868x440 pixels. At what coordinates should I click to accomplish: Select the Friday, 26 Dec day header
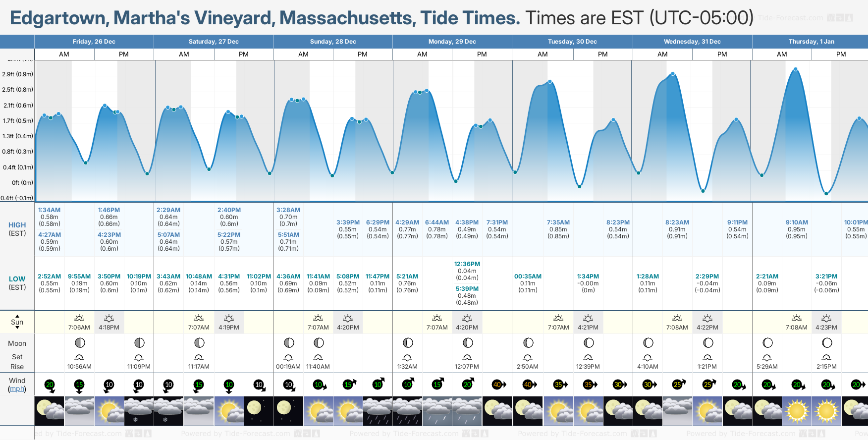94,42
